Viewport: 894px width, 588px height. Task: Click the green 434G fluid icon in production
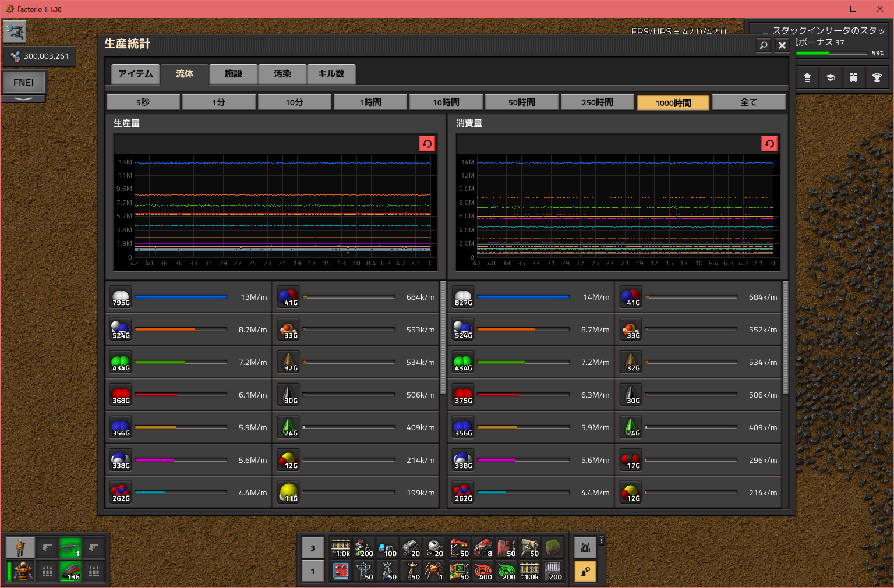[121, 362]
